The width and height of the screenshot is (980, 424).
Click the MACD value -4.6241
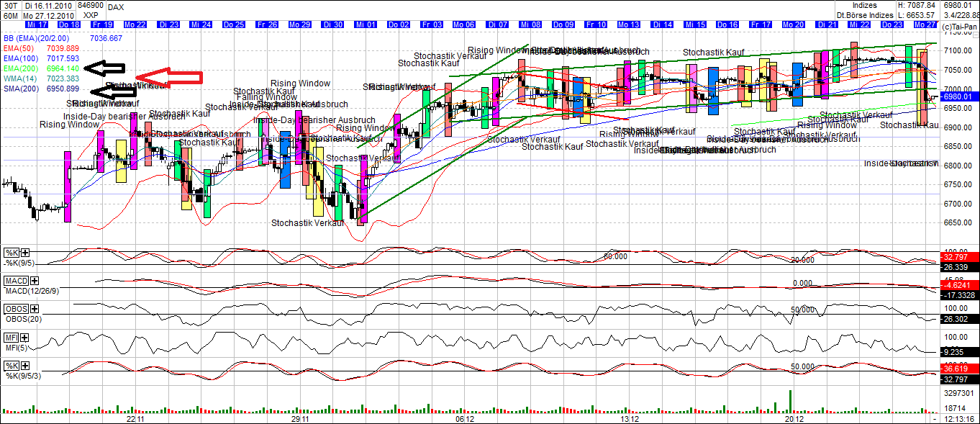click(x=959, y=284)
